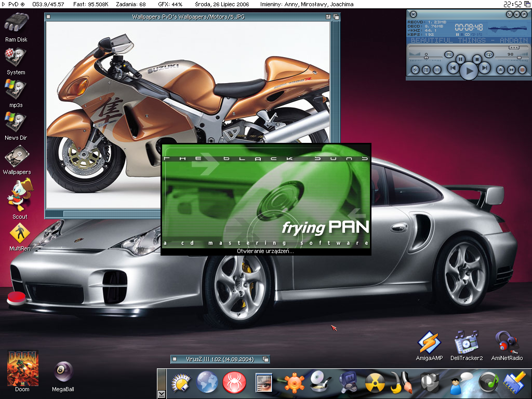
Task: Click the image window depth gadget
Action: tap(336, 17)
